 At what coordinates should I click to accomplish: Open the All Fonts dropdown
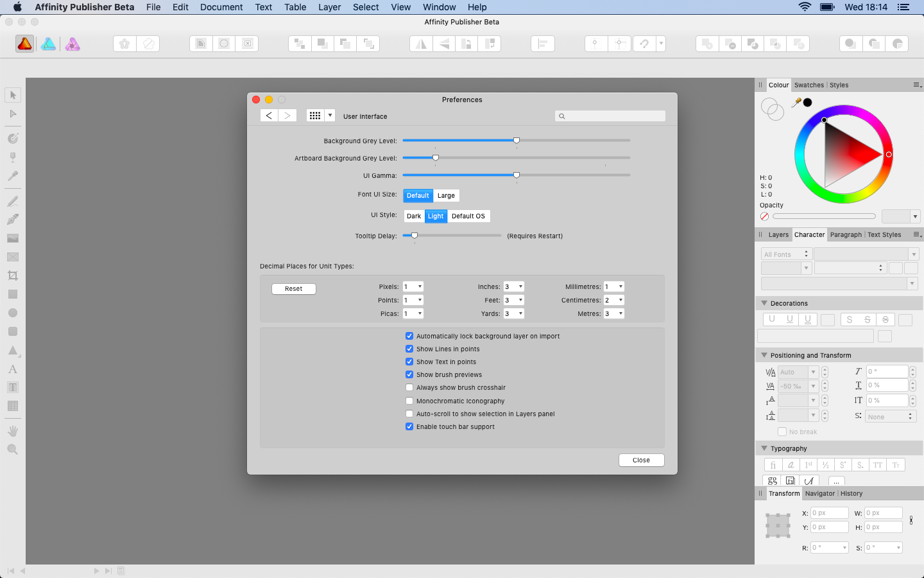coord(787,254)
